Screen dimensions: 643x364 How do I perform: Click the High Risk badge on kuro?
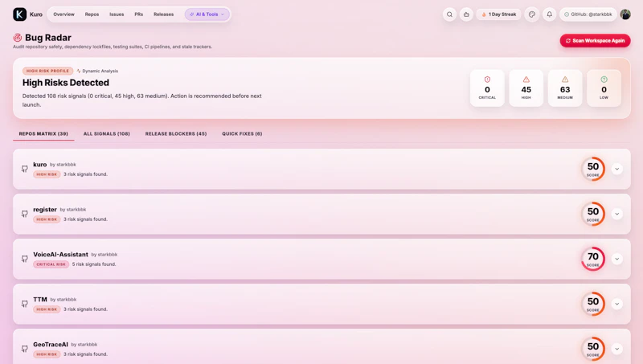[47, 174]
